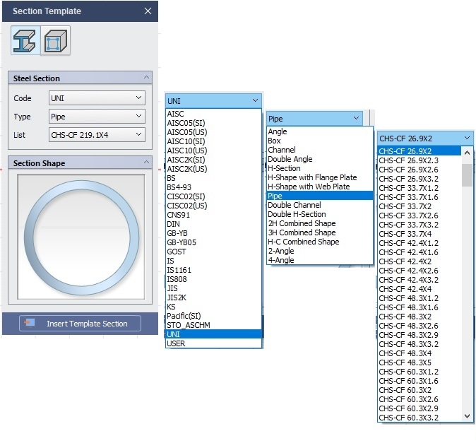Choose DIN from the code list
The width and height of the screenshot is (476, 448).
tap(213, 224)
